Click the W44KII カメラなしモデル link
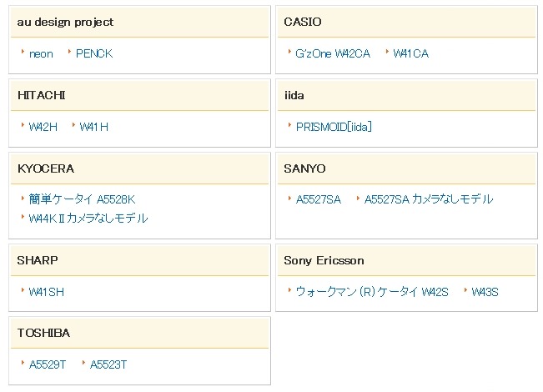543x392 pixels. tap(88, 219)
